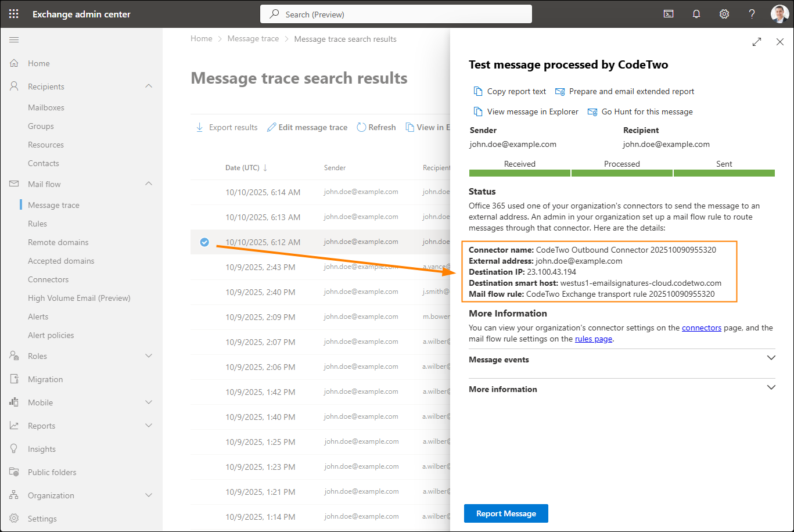Image resolution: width=794 pixels, height=532 pixels.
Task: Click View message in Explorer
Action: click(x=526, y=112)
